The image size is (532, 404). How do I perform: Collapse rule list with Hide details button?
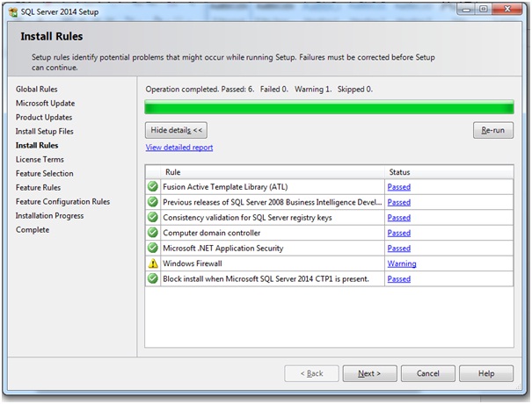coord(176,130)
